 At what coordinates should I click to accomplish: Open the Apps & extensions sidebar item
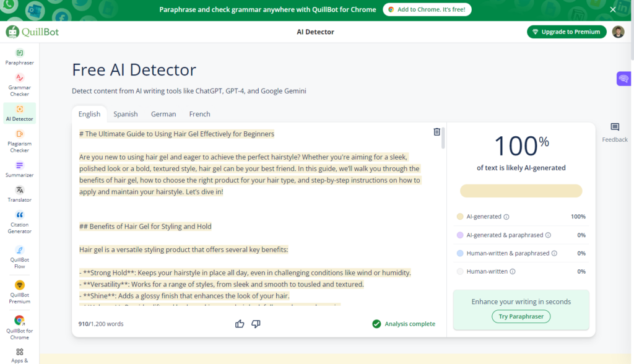19,355
